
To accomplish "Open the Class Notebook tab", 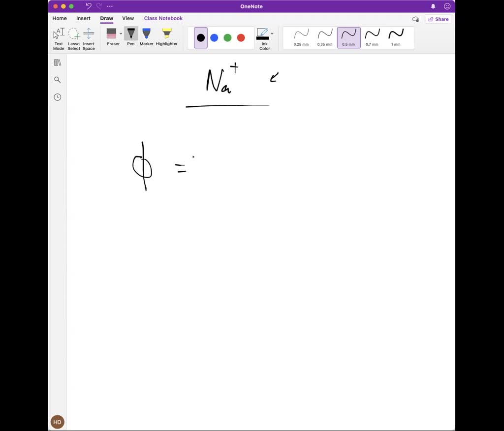I will point(163,18).
